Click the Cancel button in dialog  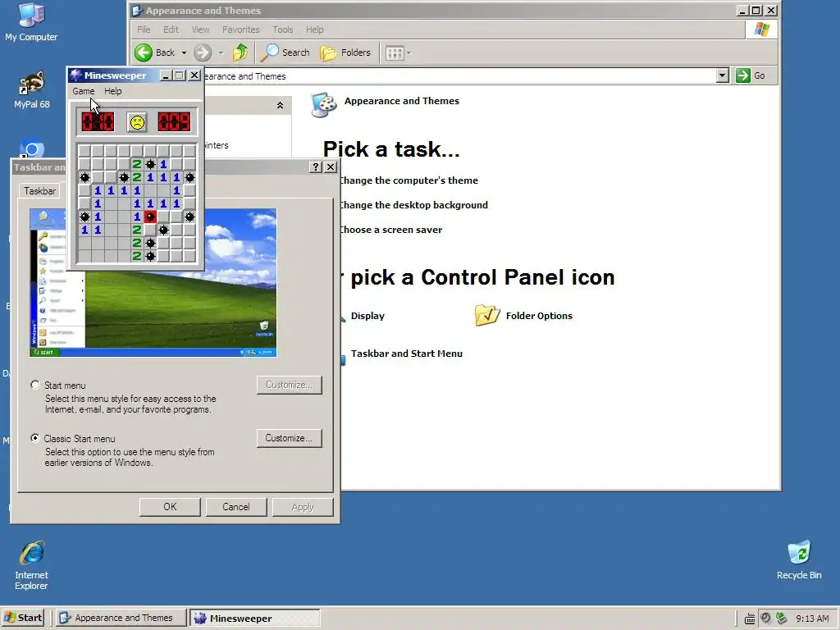(236, 507)
